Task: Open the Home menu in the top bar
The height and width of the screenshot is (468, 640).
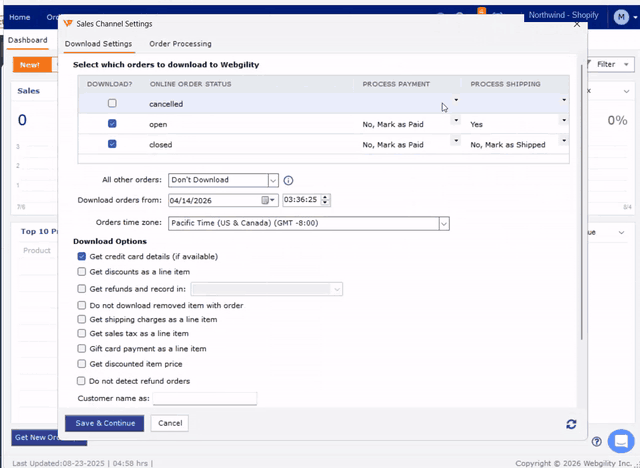Action: (20, 17)
